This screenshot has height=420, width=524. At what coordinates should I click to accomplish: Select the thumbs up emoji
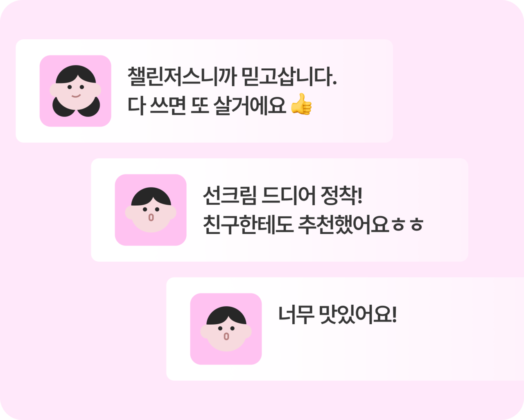click(301, 105)
